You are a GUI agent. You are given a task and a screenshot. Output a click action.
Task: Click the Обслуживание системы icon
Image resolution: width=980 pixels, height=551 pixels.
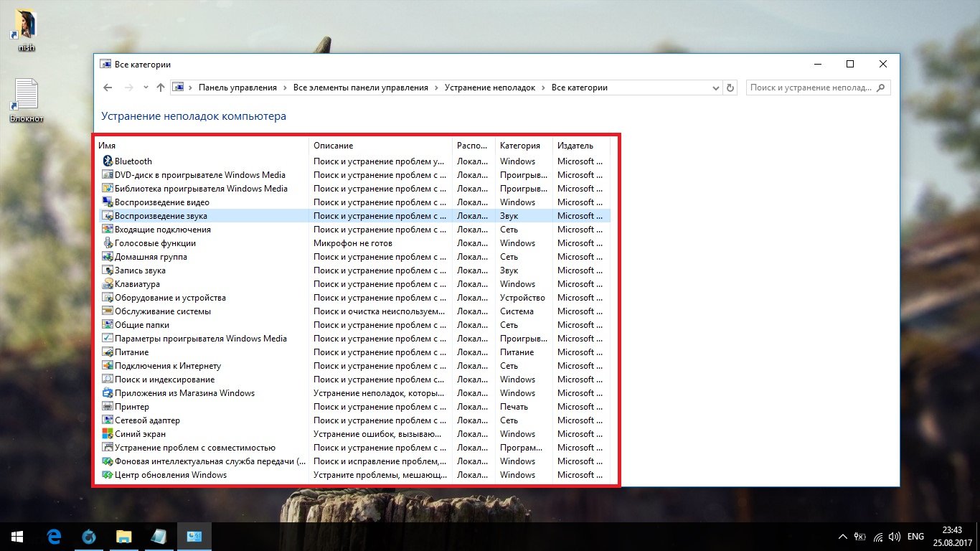[108, 311]
